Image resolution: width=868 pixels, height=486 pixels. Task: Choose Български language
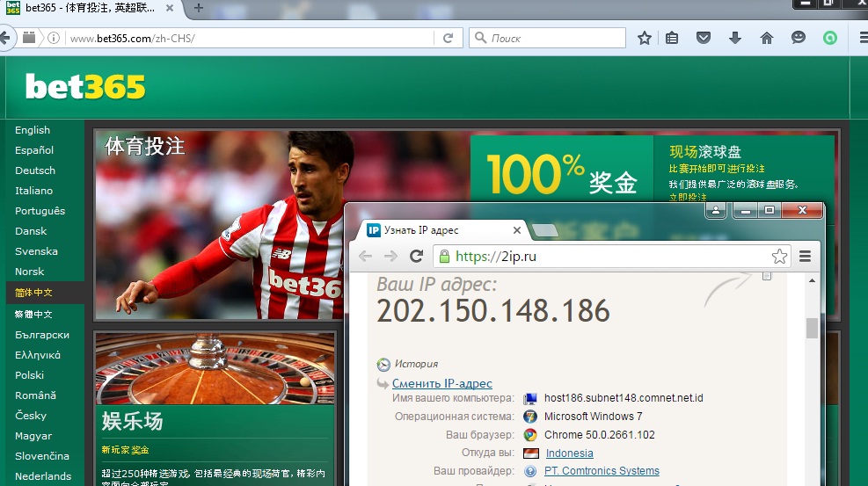pyautogui.click(x=42, y=335)
